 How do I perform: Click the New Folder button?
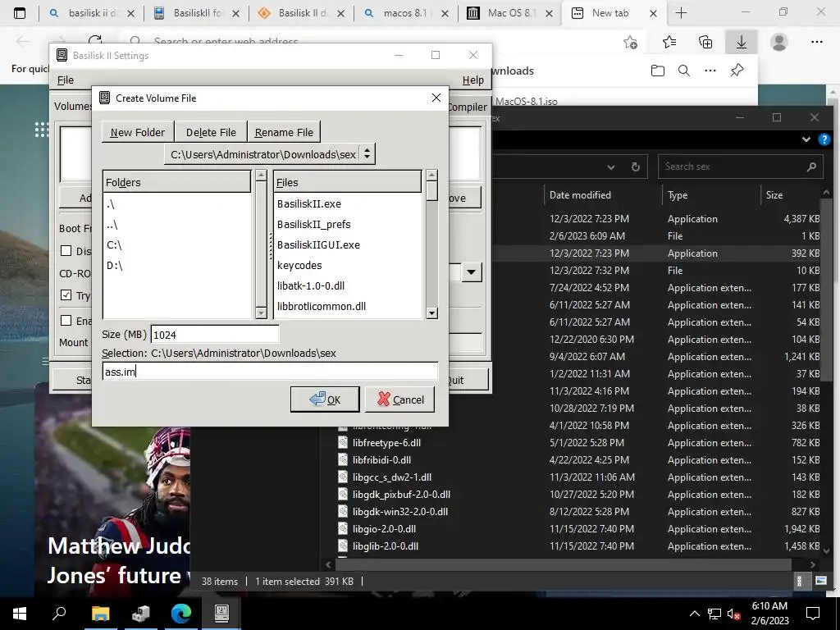[138, 132]
